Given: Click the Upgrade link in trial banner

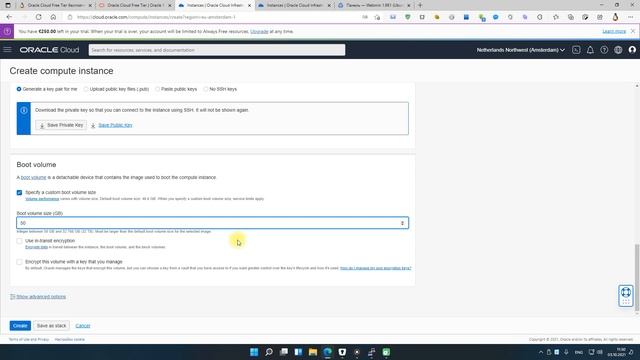Looking at the screenshot, I should click(x=259, y=31).
